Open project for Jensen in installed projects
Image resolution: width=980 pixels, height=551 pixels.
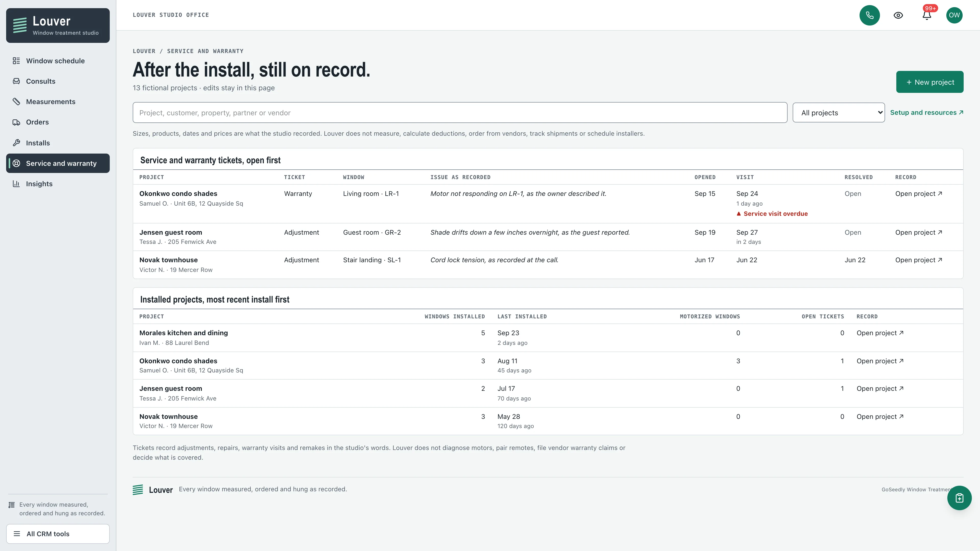point(880,388)
